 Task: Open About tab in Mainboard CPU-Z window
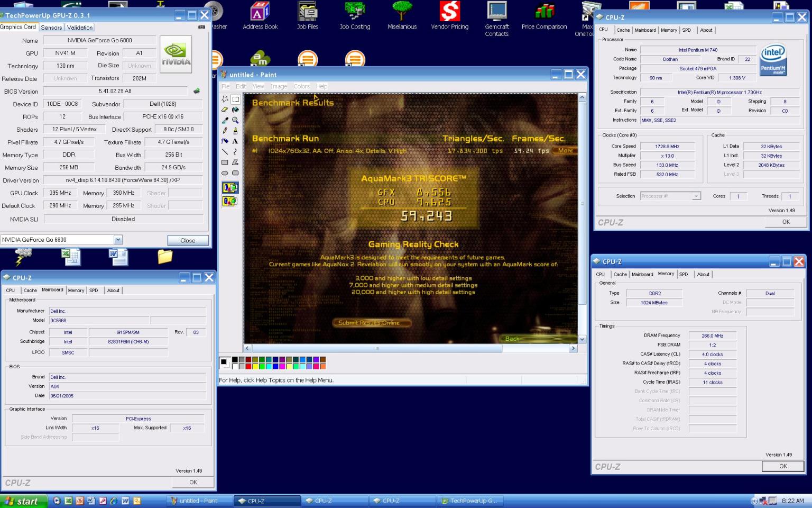pos(113,291)
